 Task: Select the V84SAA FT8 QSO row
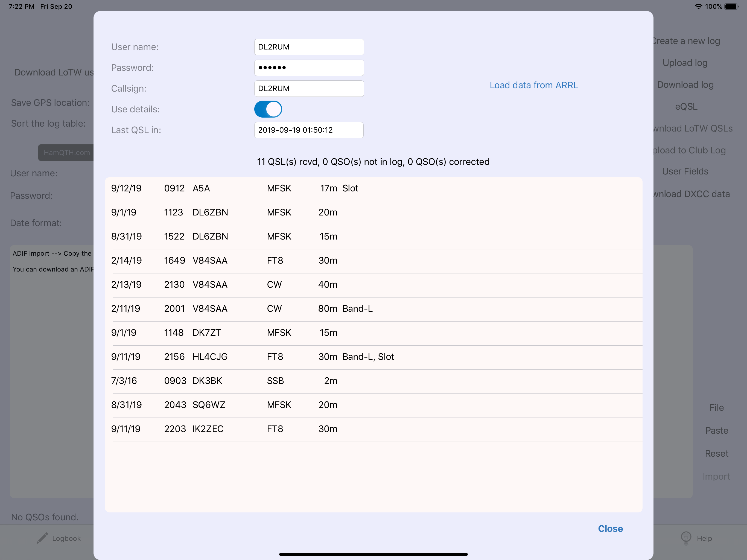pos(372,260)
